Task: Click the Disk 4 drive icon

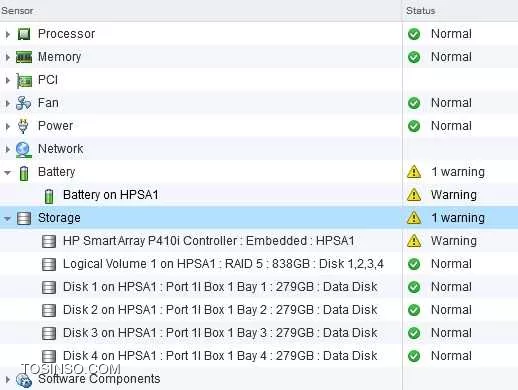Action: click(x=49, y=356)
